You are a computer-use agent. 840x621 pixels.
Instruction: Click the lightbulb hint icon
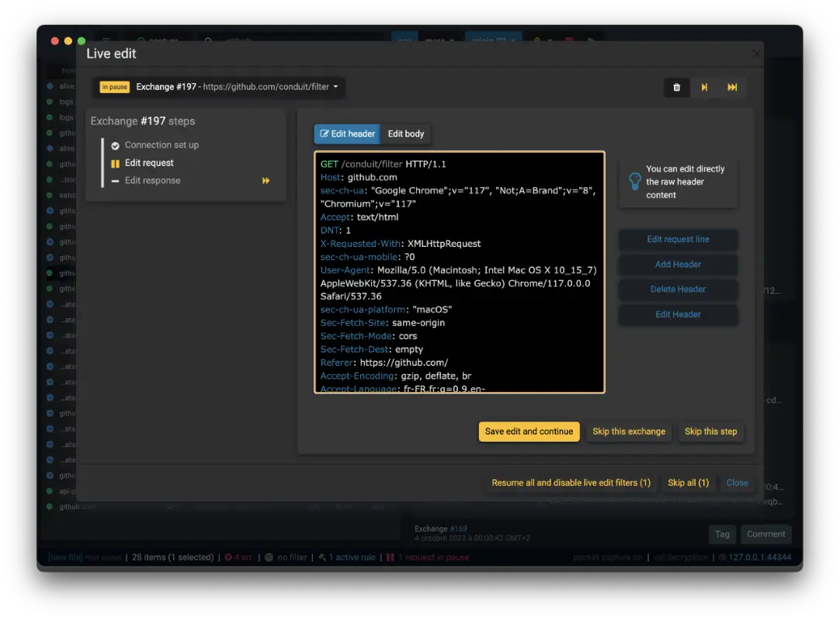pyautogui.click(x=634, y=182)
